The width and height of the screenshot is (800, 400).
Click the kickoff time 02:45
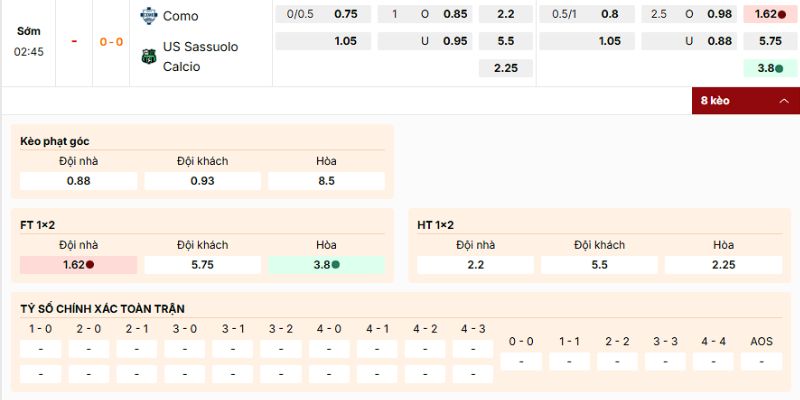click(29, 52)
